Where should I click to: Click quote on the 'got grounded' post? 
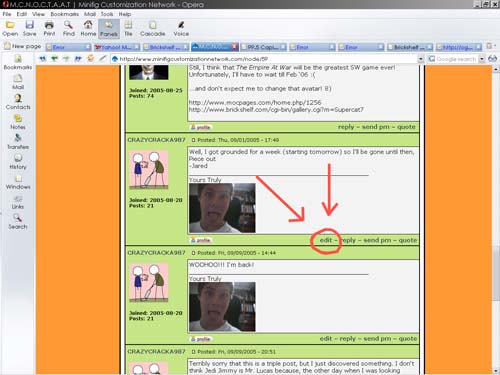pyautogui.click(x=408, y=240)
